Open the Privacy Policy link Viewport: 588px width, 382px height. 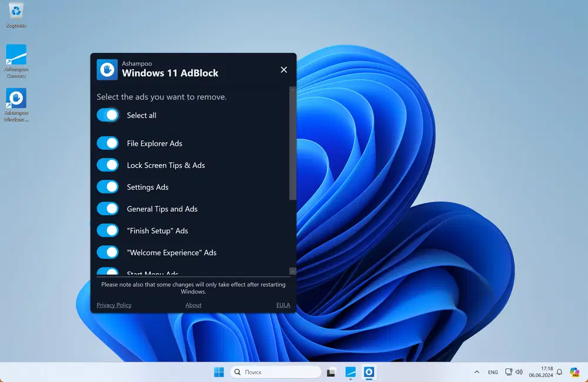[x=114, y=305]
